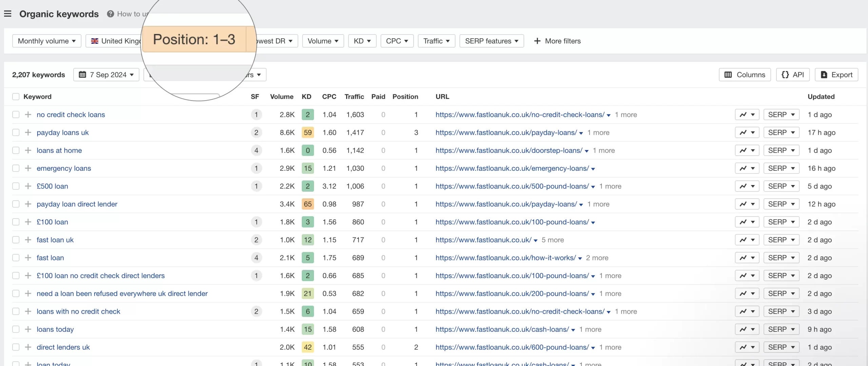868x366 pixels.
Task: Click the Export button
Action: pos(836,75)
